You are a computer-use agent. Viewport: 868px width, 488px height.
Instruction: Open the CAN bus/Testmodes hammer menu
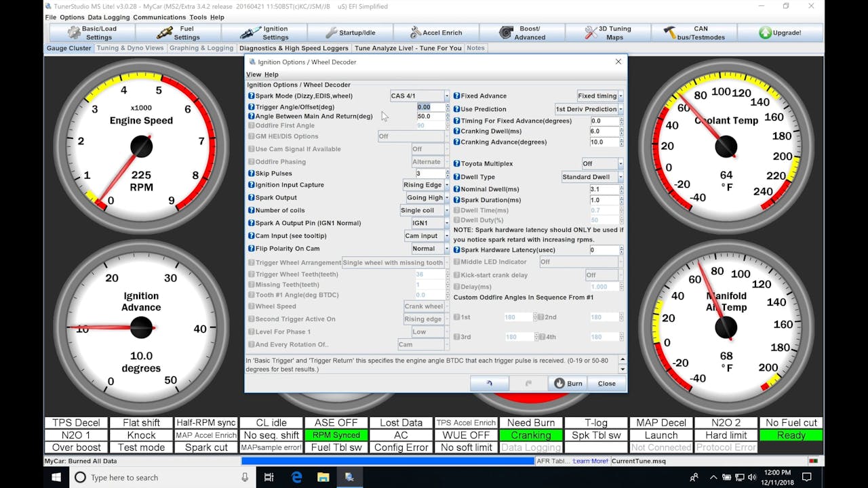(x=694, y=33)
